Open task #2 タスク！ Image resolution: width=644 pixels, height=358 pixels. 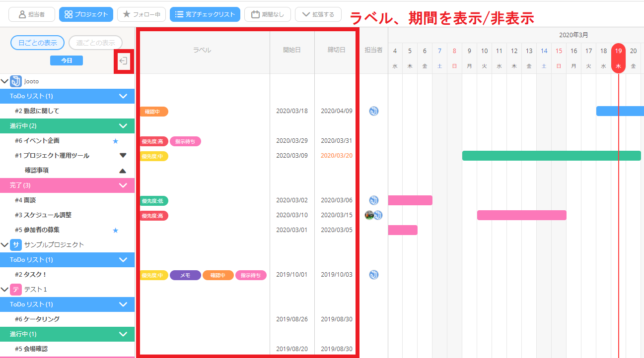click(31, 275)
